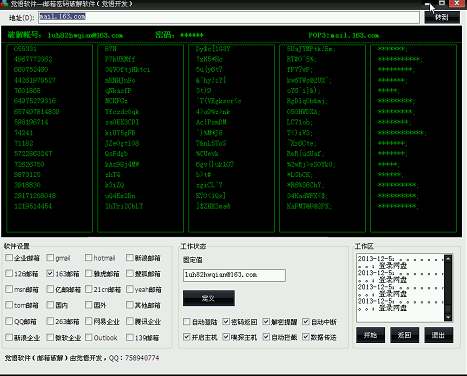
Task: Click the 退出 button
Action: pos(439,335)
